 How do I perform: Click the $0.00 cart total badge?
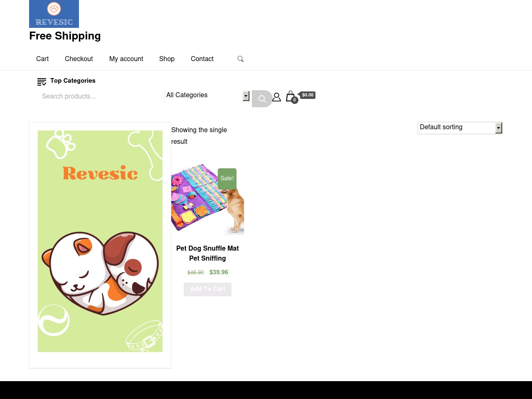[308, 95]
